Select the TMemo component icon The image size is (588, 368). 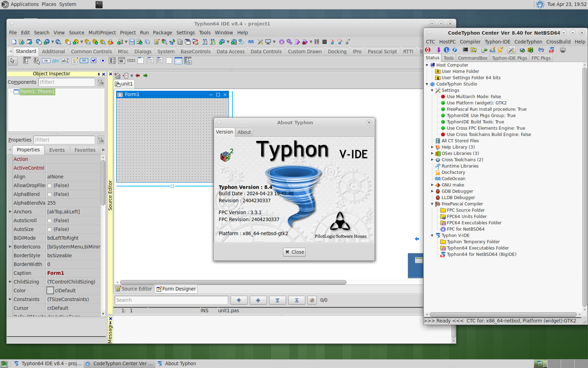(75, 61)
